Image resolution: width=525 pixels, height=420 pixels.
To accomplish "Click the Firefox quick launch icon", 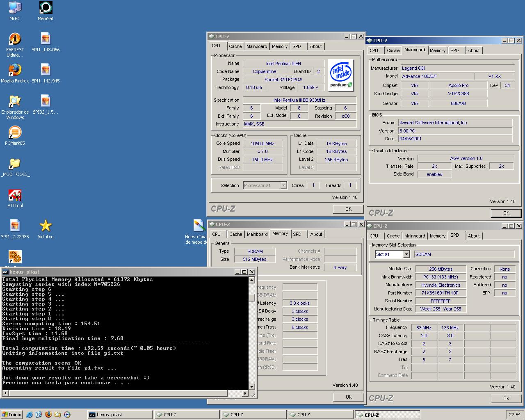I will (48, 415).
